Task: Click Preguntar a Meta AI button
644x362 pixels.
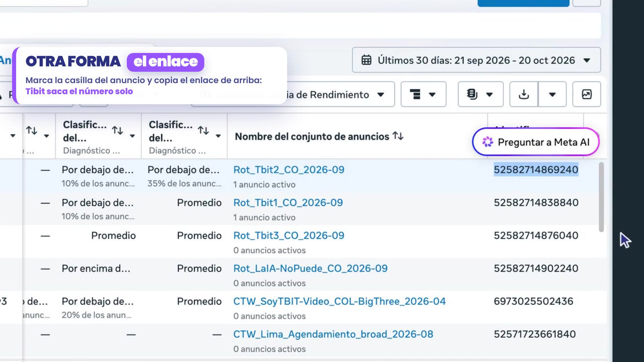Action: click(x=536, y=142)
